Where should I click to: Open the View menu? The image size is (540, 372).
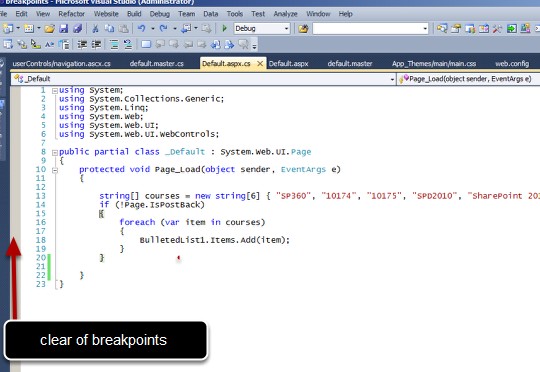click(x=43, y=14)
